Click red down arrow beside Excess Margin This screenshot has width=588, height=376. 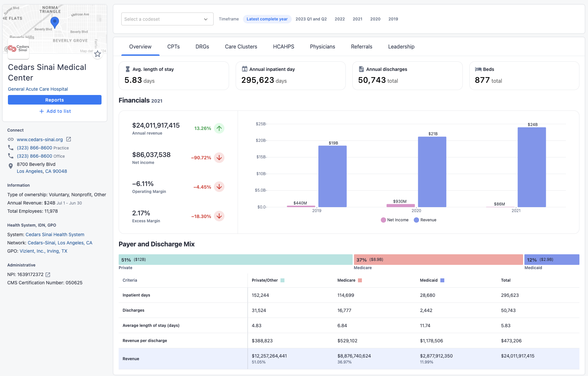click(219, 216)
